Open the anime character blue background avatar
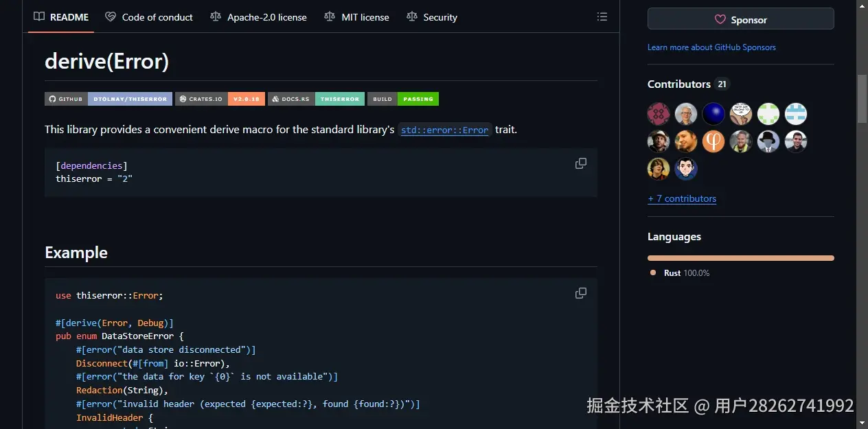The image size is (868, 429). coord(686,169)
